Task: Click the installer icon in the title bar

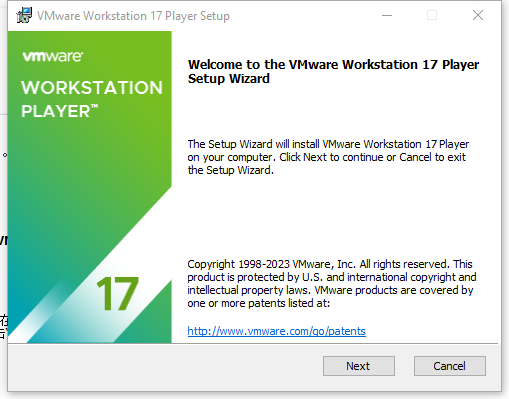Action: 24,15
